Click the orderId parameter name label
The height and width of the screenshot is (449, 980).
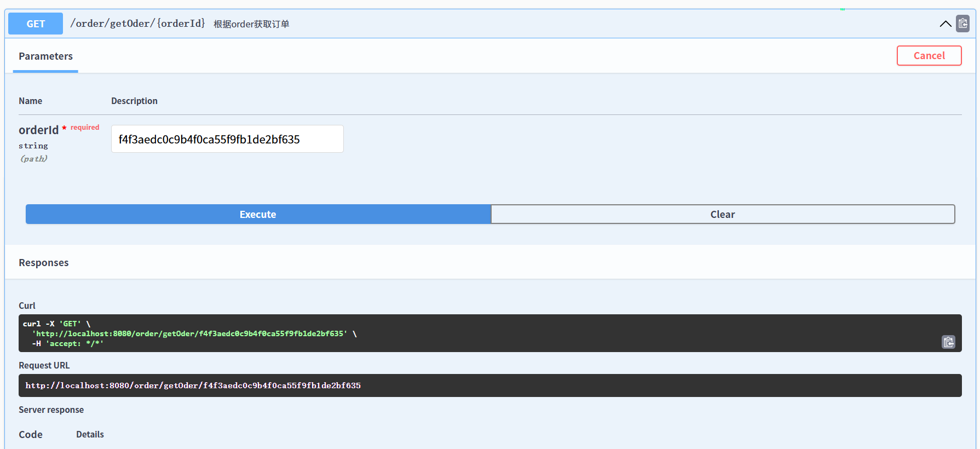pyautogui.click(x=38, y=130)
